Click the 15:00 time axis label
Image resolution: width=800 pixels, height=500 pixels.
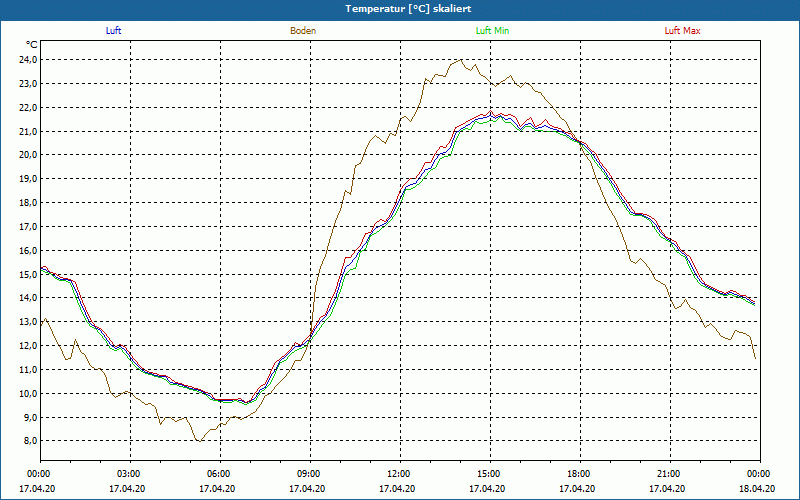pyautogui.click(x=487, y=474)
